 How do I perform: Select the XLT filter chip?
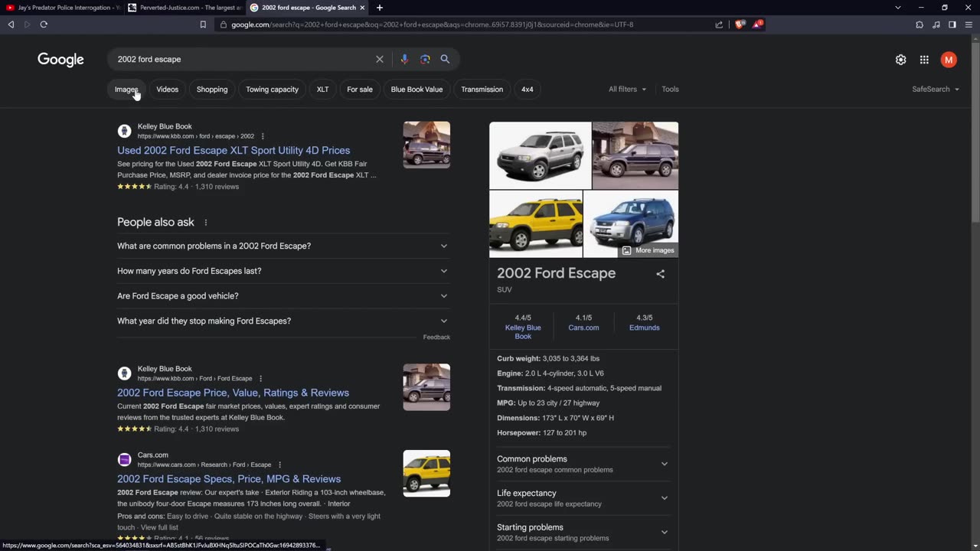point(322,90)
